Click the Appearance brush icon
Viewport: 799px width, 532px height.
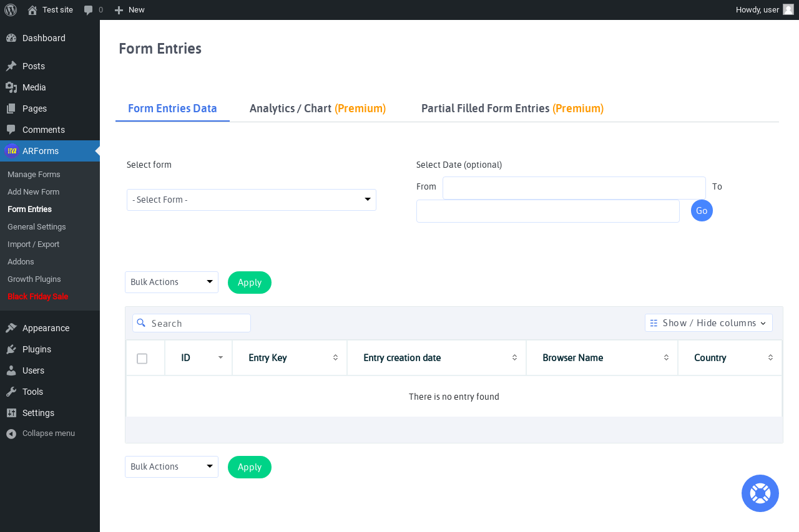point(11,328)
